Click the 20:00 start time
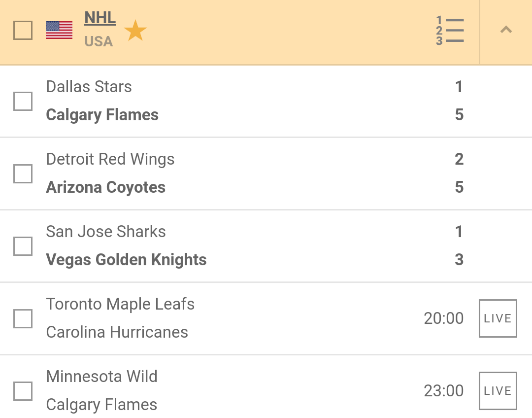 coord(443,318)
